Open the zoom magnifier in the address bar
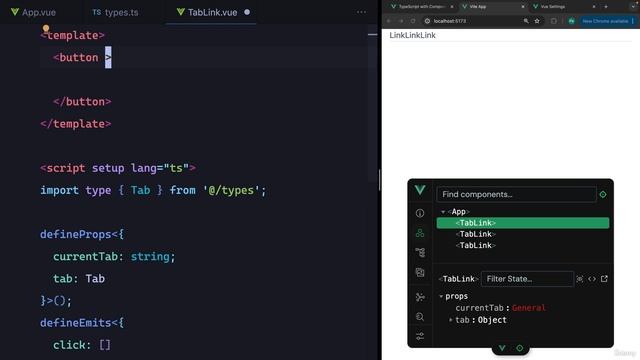 click(526, 21)
